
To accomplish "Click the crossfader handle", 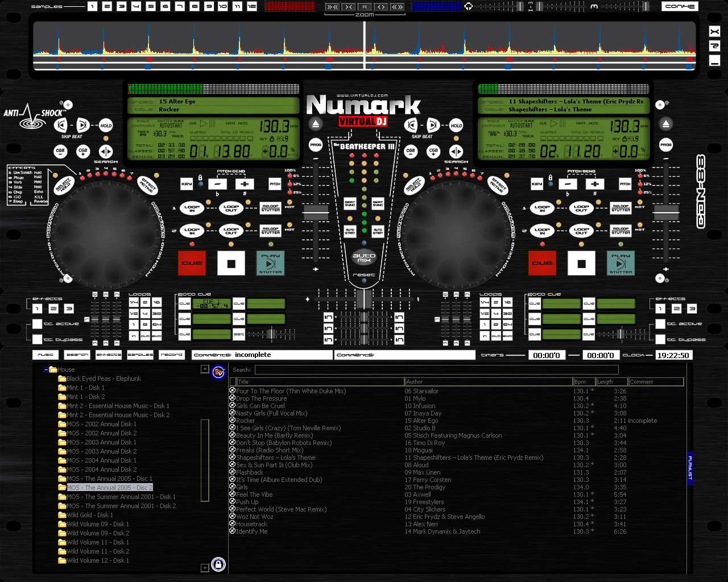I will pyautogui.click(x=364, y=299).
